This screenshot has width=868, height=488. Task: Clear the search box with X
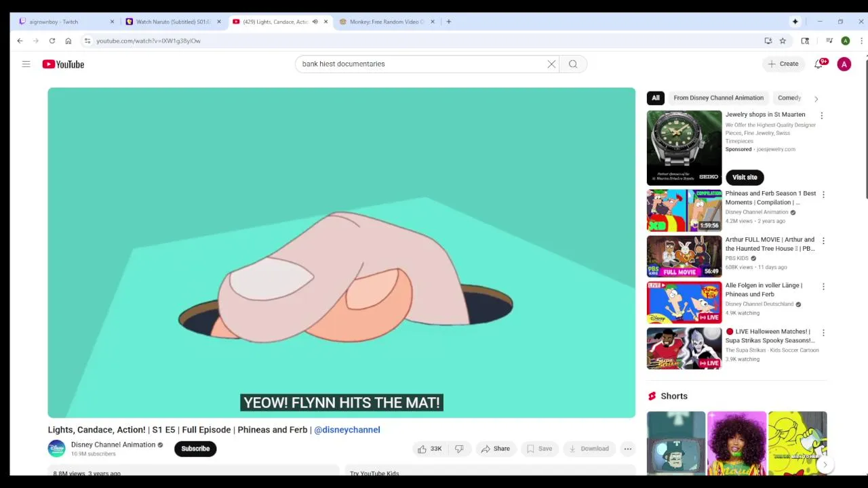point(551,64)
